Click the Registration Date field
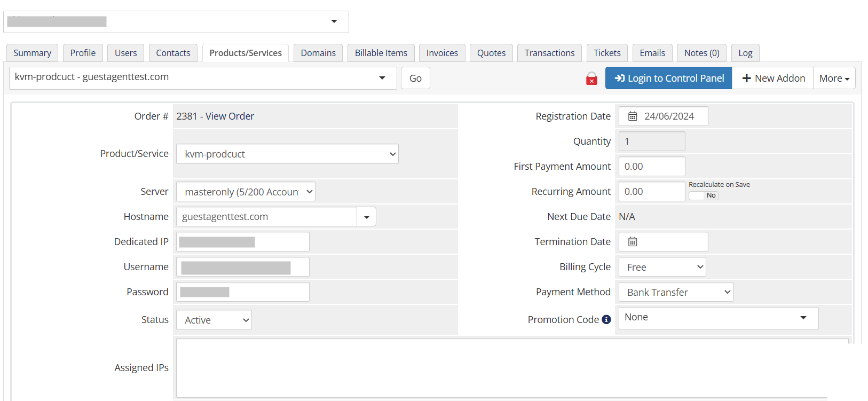This screenshot has height=401, width=868. pos(663,116)
